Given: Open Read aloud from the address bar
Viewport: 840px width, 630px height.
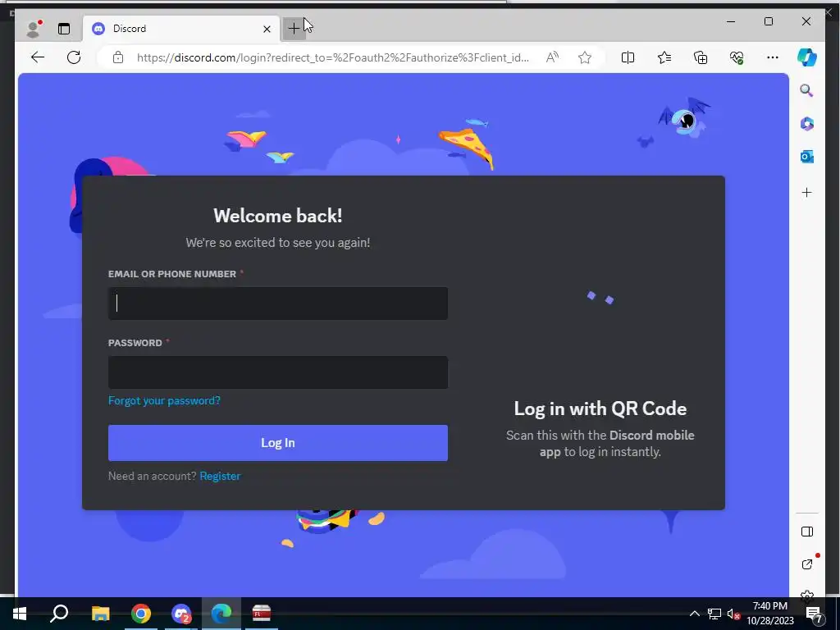Looking at the screenshot, I should tap(552, 57).
